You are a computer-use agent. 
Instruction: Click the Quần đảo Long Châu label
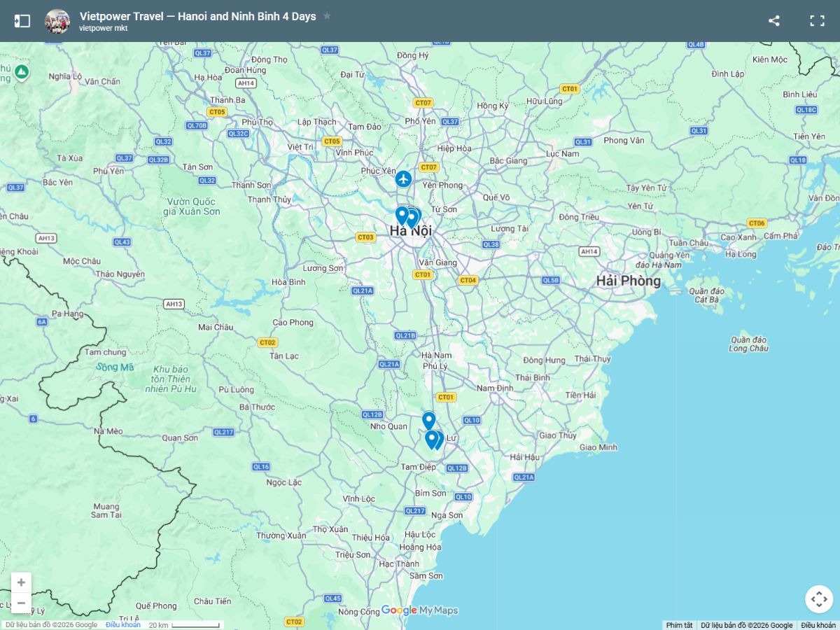[x=749, y=344]
